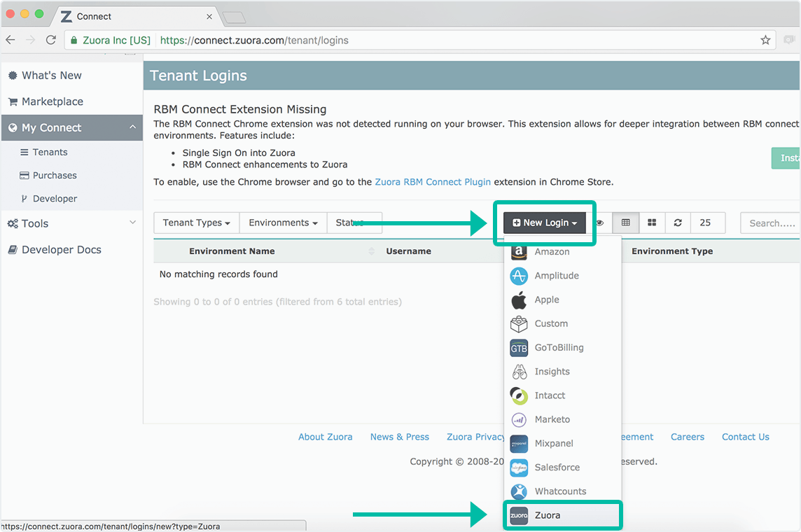801x532 pixels.
Task: Select Insights from the New Login menu
Action: 562,372
